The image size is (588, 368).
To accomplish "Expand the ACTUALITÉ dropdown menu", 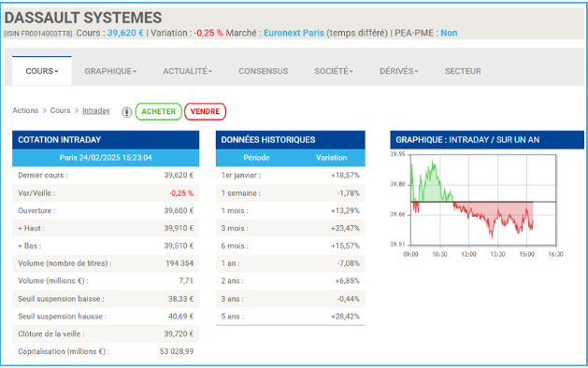I will tap(188, 71).
